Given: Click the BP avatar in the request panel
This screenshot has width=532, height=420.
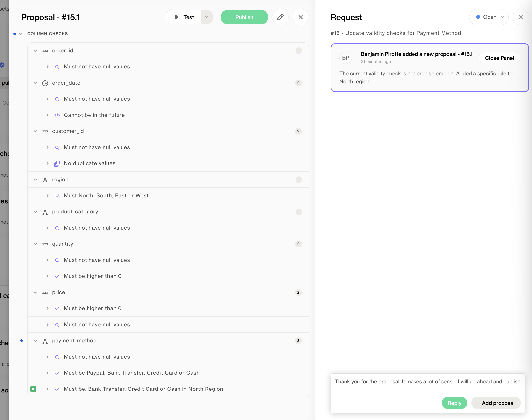Looking at the screenshot, I should pos(345,58).
